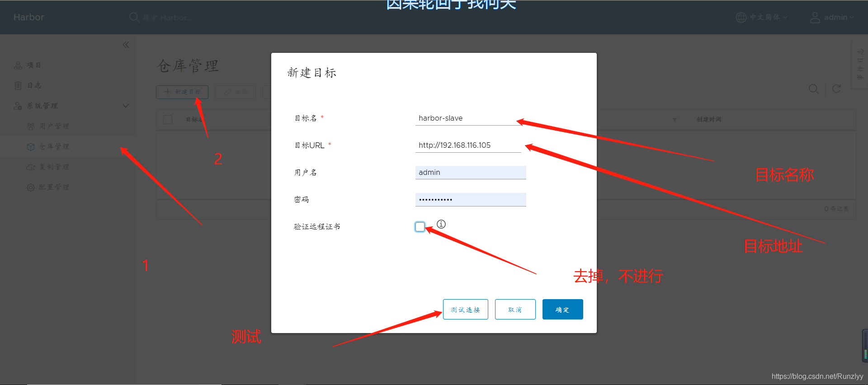Tick the table header select-all checkbox
868x385 pixels.
pyautogui.click(x=168, y=120)
